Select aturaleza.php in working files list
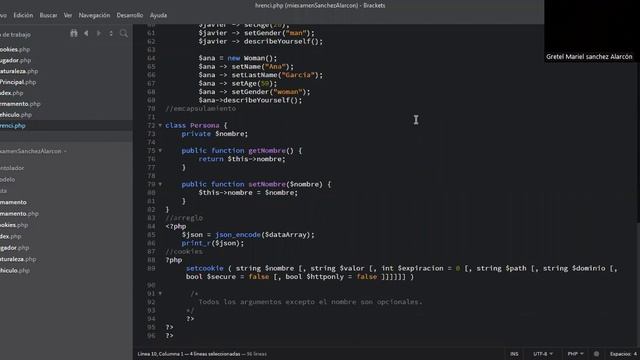The image size is (640, 360). [19, 71]
